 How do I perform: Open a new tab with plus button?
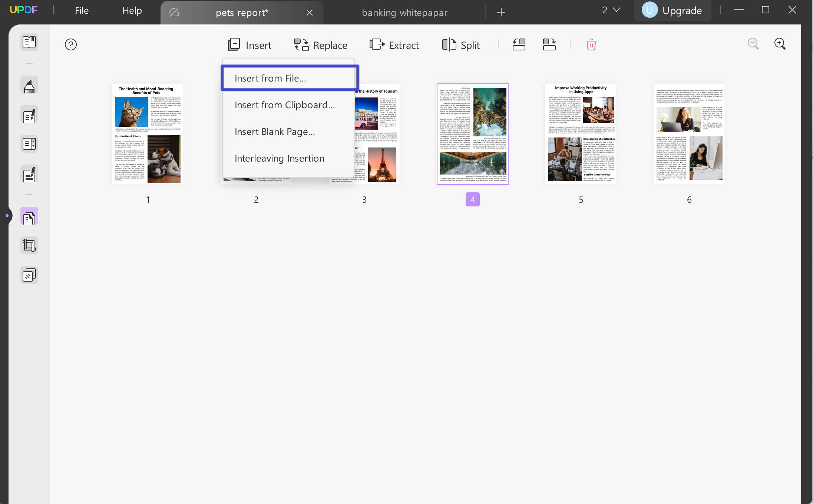pos(501,13)
